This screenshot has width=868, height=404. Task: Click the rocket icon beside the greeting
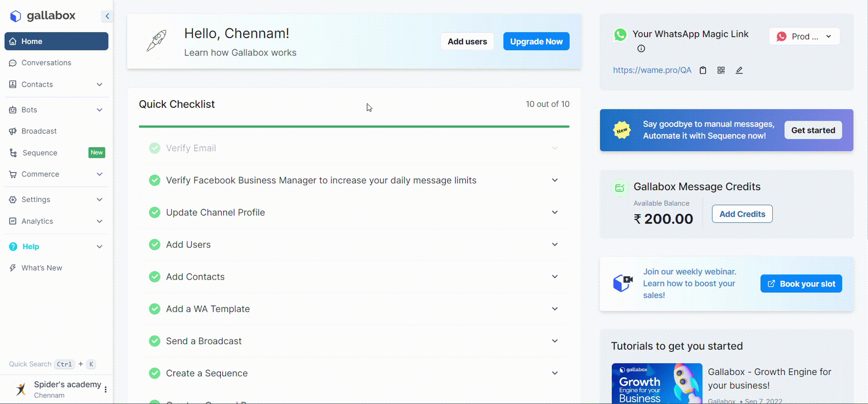pos(156,41)
